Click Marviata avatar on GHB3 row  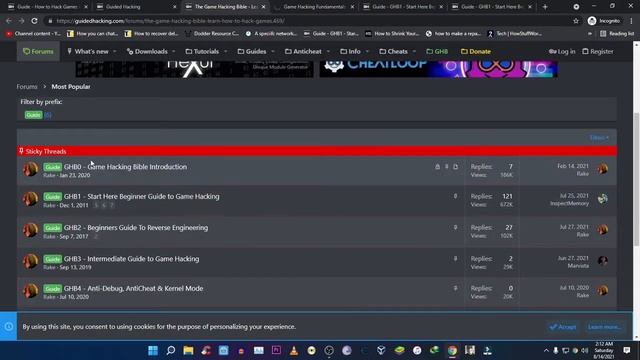point(603,261)
